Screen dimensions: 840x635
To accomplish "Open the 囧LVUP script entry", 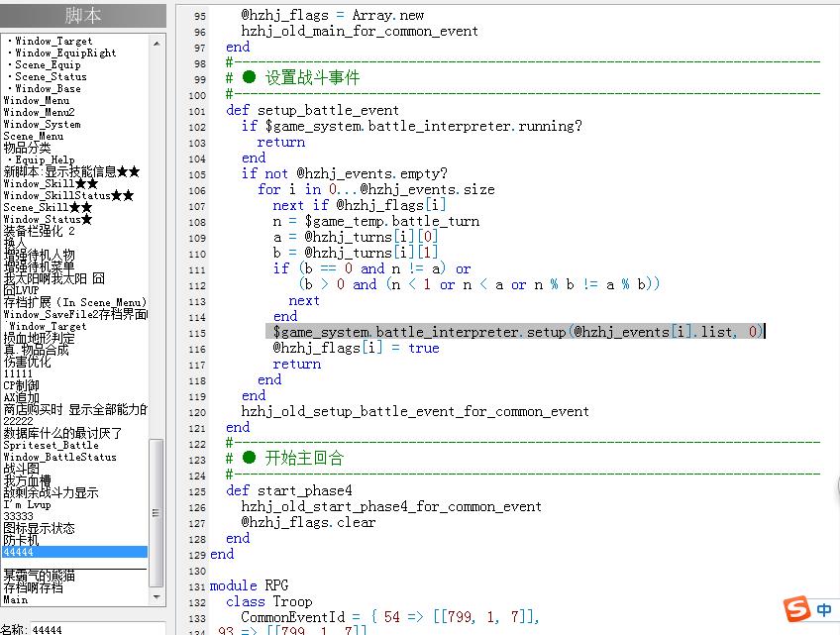I will 21,290.
